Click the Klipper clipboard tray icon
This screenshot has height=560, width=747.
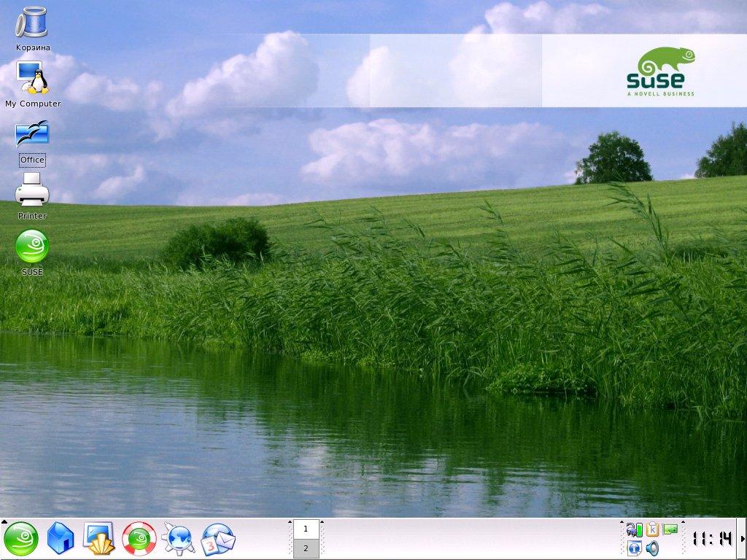tap(652, 530)
